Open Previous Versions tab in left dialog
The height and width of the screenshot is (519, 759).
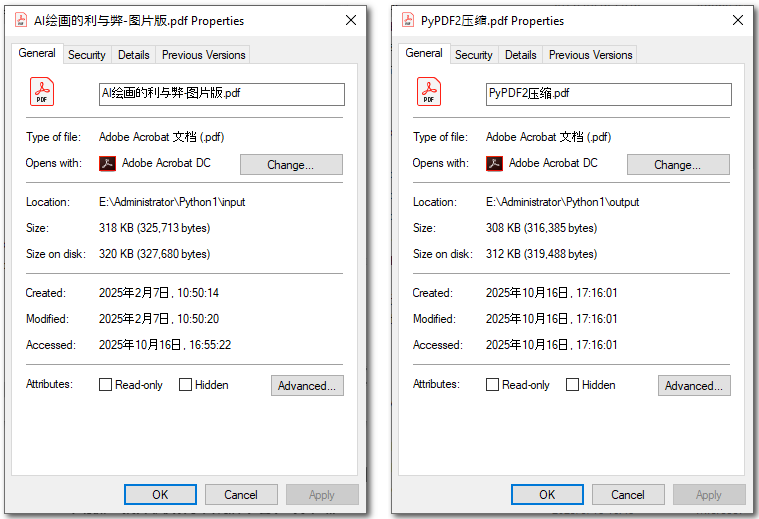click(x=203, y=55)
